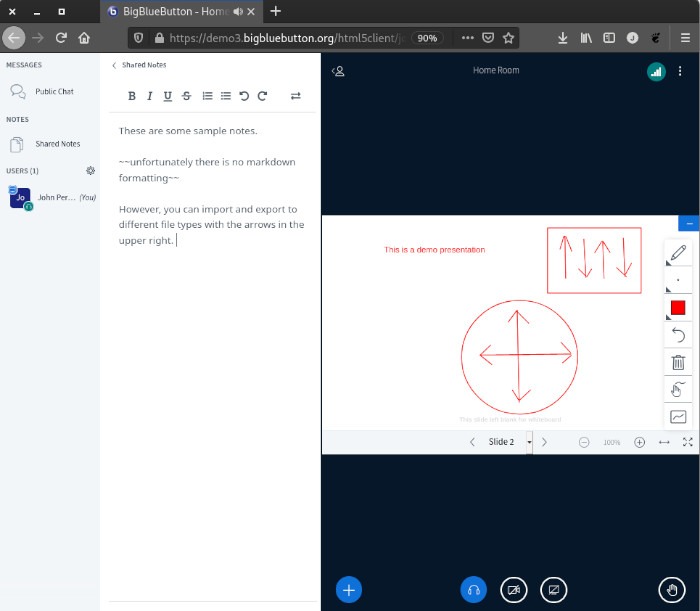
Task: Zoom in presentation slide
Action: tap(639, 442)
